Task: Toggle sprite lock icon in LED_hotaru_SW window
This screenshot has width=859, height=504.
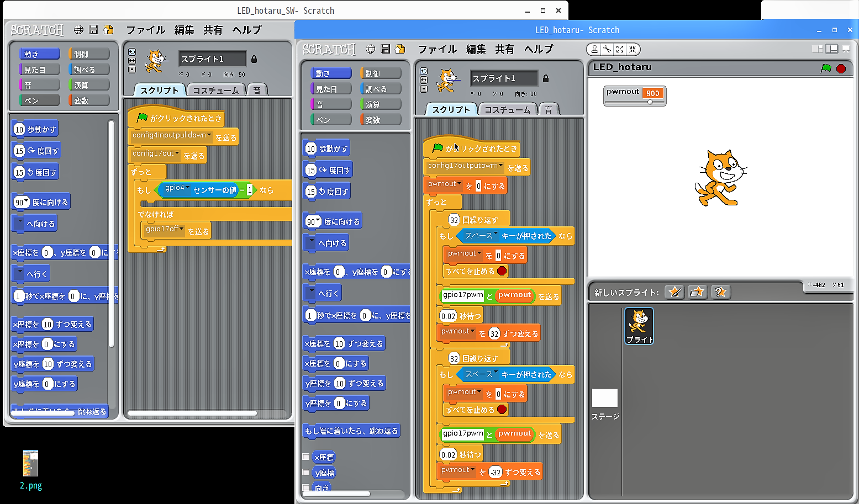Action: (254, 59)
